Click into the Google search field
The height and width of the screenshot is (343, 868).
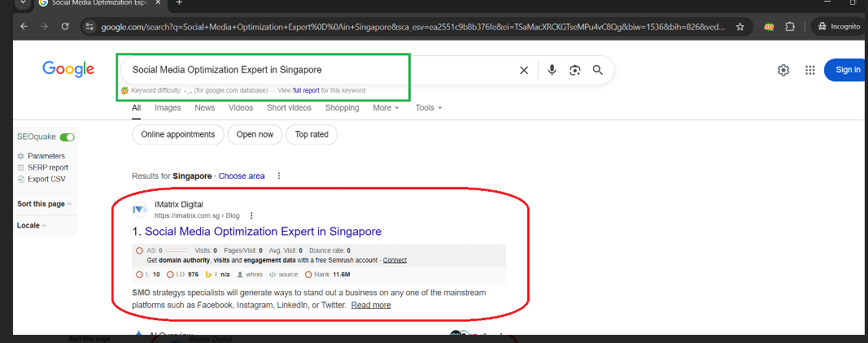pyautogui.click(x=317, y=70)
